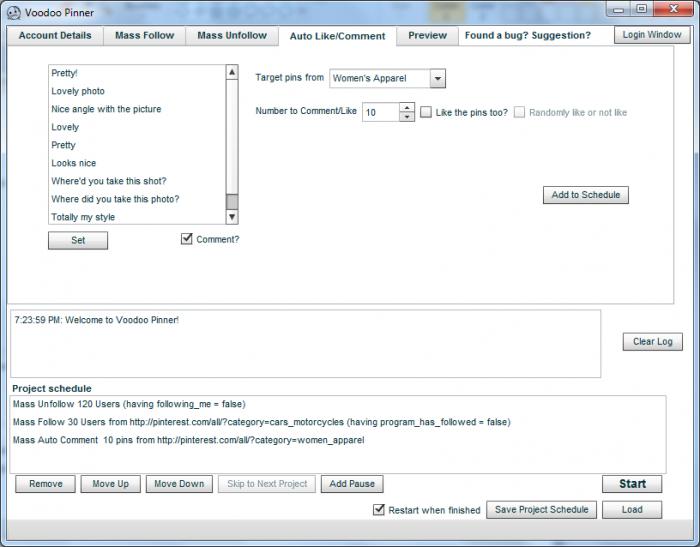Select 'Where'd you take this shot?' comment
The height and width of the screenshot is (547, 700).
[x=138, y=181]
